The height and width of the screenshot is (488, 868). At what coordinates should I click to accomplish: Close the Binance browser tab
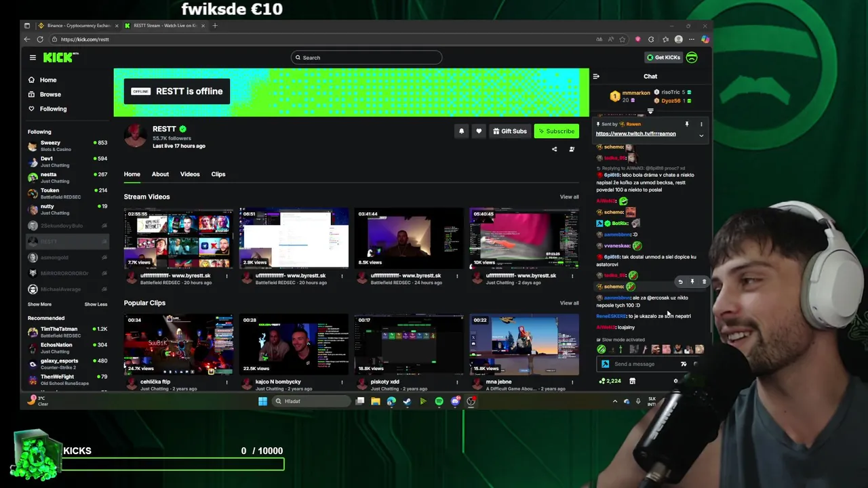(x=117, y=26)
